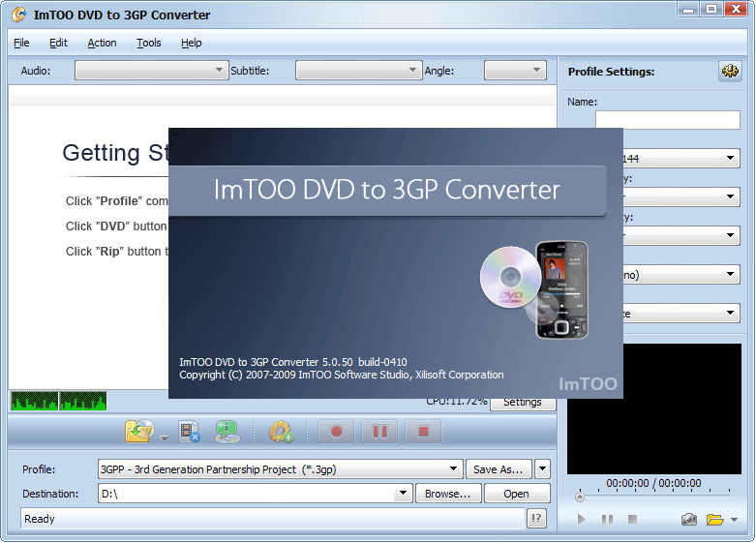Add a profile using the gear-plus icon
Screen dimensions: 756x543
coord(281,431)
